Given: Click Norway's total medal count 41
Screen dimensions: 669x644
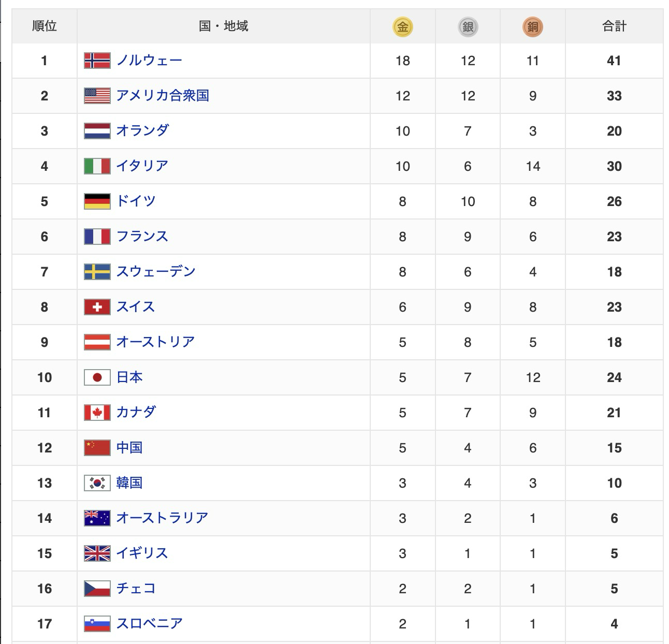Looking at the screenshot, I should click(614, 61).
